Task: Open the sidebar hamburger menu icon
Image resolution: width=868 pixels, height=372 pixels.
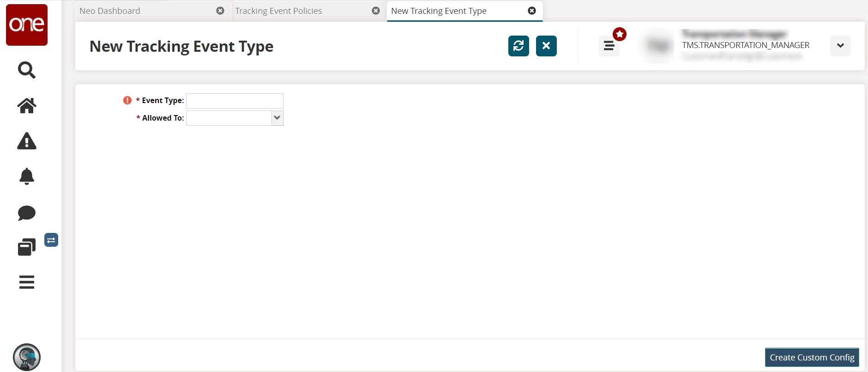Action: pos(27,282)
